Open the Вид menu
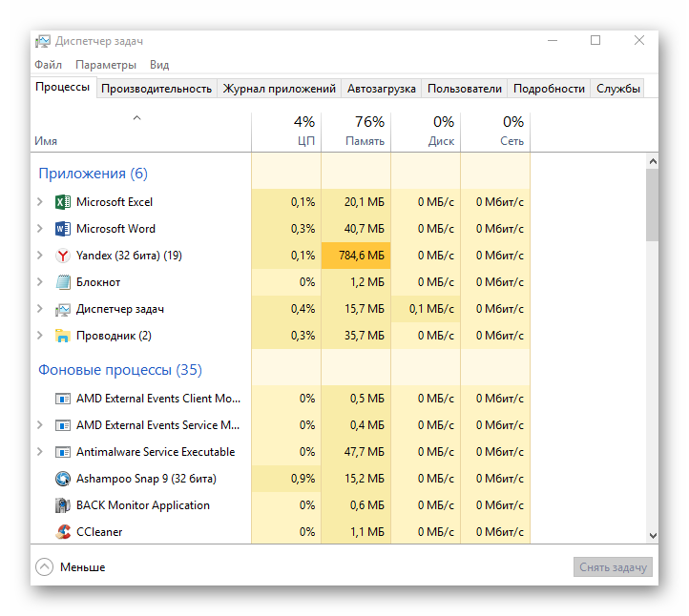Image resolution: width=689 pixels, height=616 pixels. (x=159, y=65)
